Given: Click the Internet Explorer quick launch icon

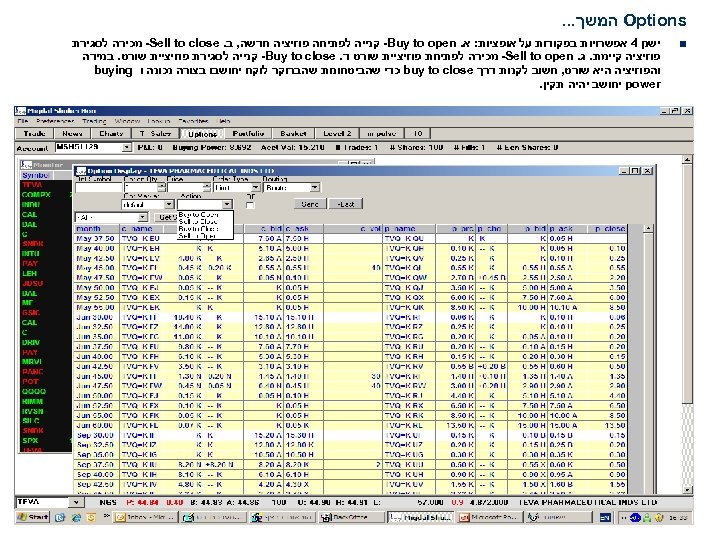Looking at the screenshot, I should [x=76, y=518].
